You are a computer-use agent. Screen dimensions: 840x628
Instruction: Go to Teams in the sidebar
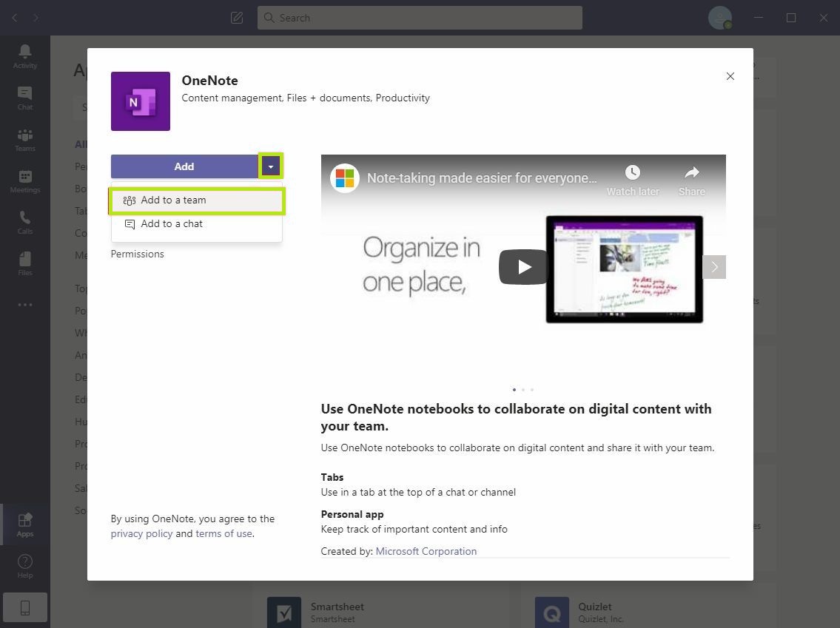24,140
